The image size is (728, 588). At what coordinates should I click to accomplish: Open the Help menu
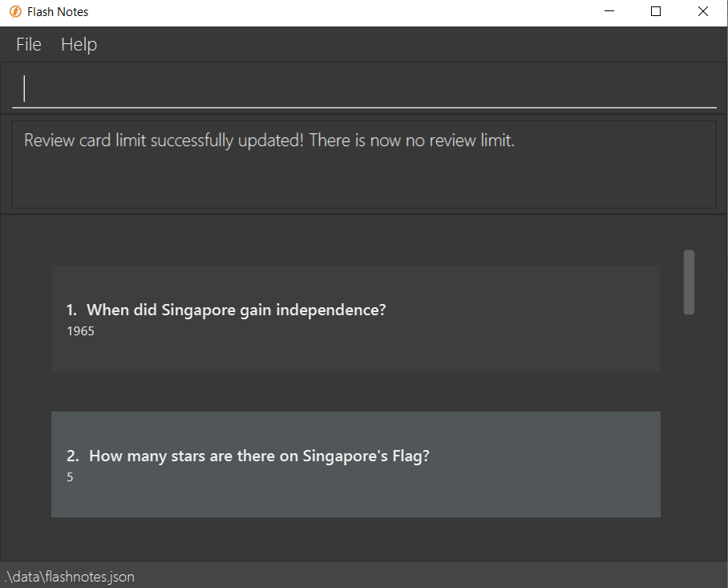79,45
